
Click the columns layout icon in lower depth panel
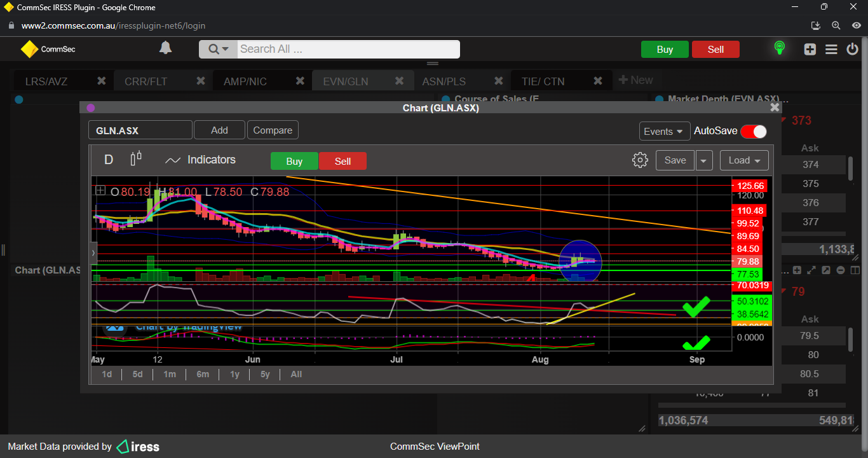coord(855,270)
